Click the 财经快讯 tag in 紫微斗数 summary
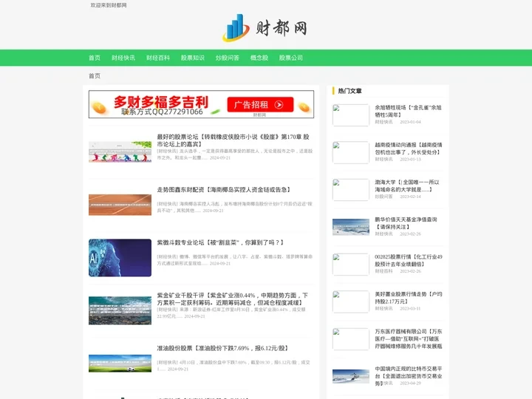This screenshot has height=399, width=532. tap(167, 256)
